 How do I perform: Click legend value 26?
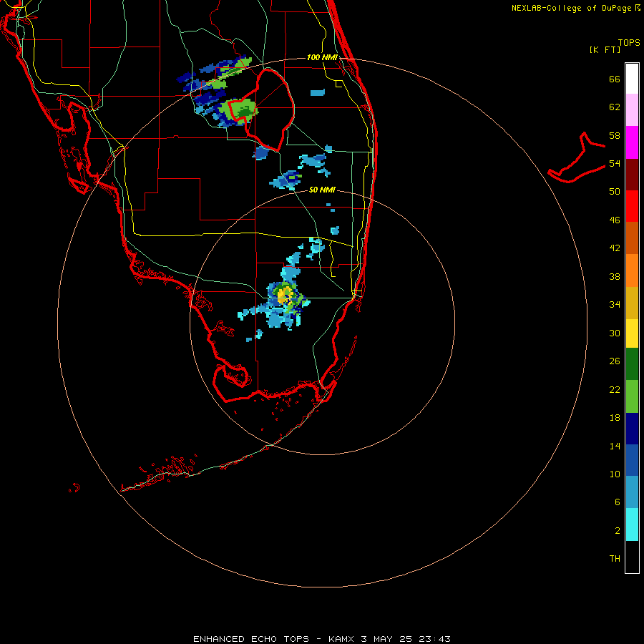[615, 361]
